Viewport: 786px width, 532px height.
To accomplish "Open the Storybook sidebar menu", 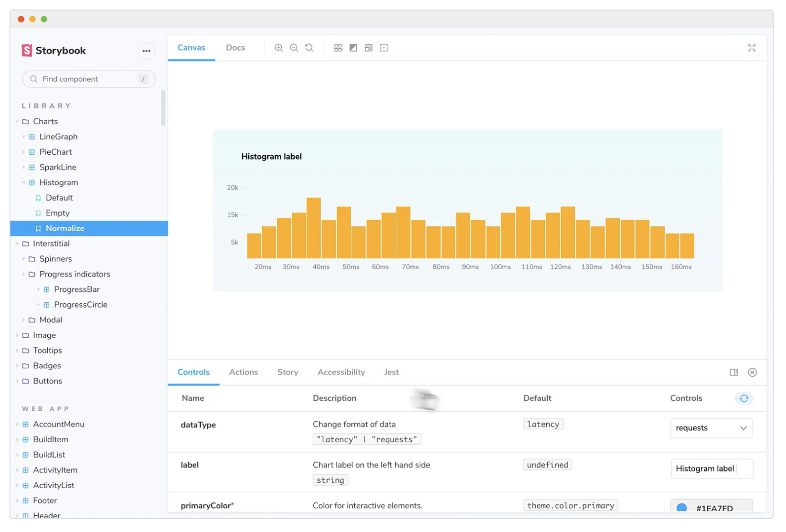I will click(147, 51).
